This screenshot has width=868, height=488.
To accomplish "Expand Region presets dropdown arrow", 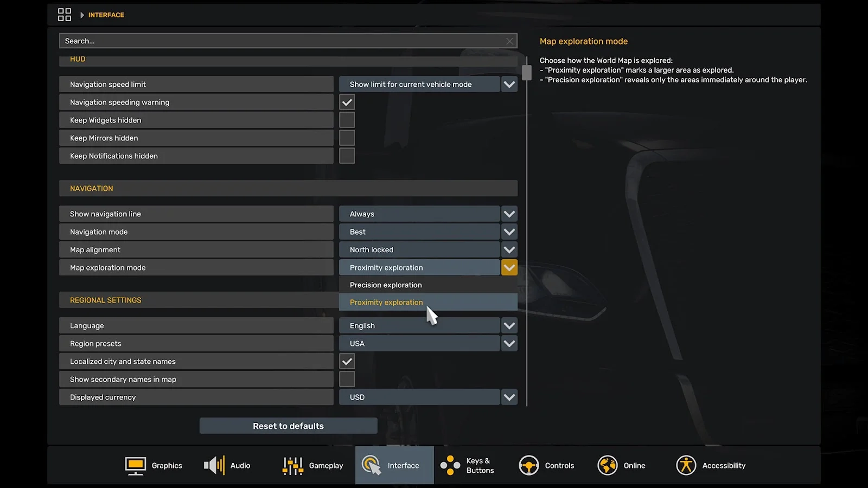I will tap(509, 343).
